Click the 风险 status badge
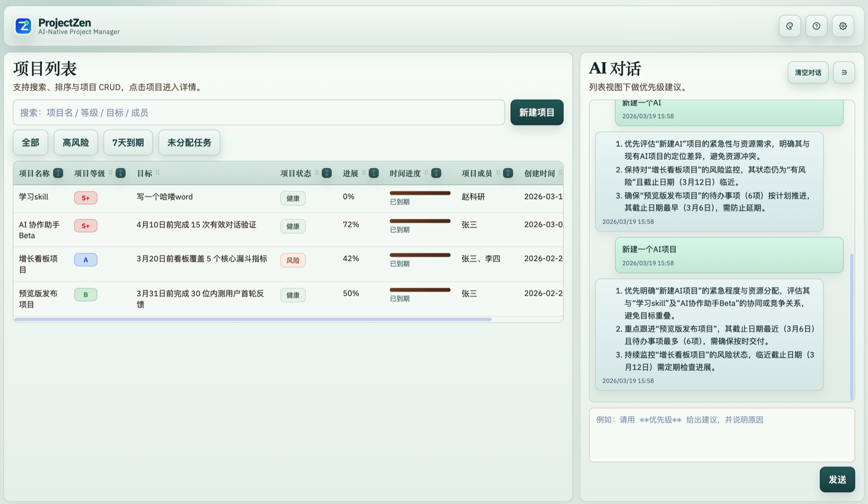The image size is (868, 504). [x=293, y=260]
